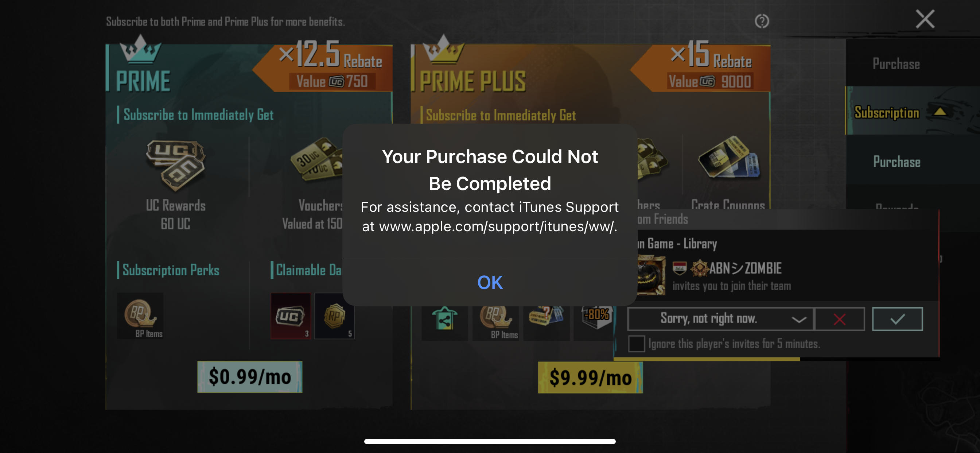
Task: Close the subscription screen with X
Action: (925, 19)
